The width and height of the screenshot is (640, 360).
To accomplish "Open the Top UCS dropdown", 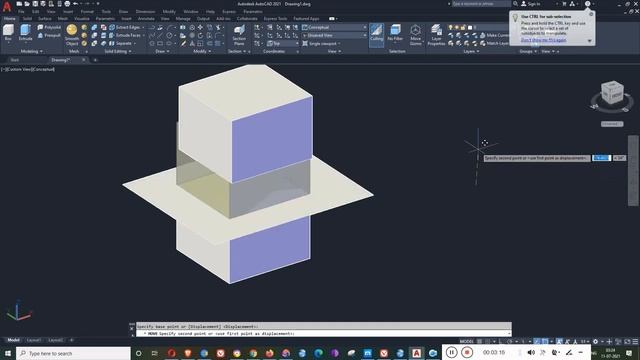I will coord(283,43).
